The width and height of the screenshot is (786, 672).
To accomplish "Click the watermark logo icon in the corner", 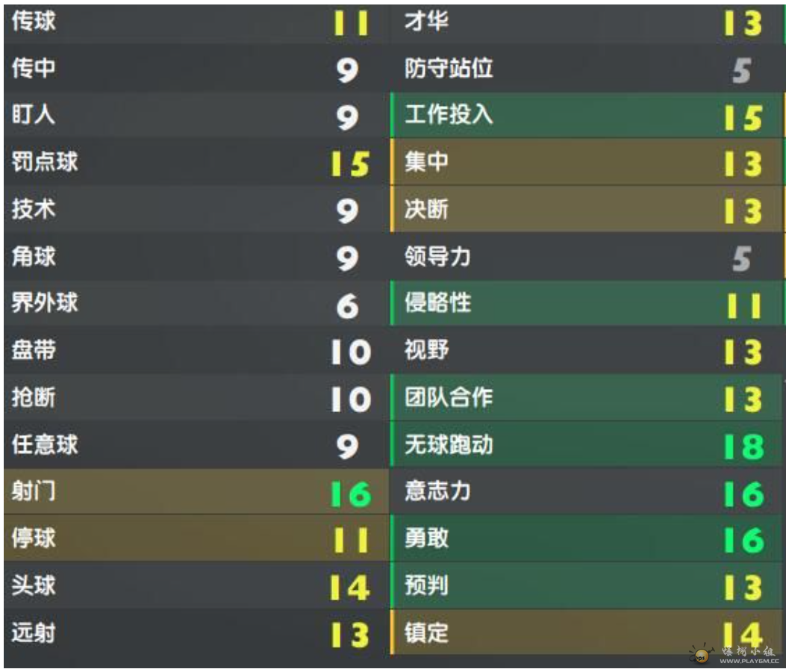I will coord(702,654).
